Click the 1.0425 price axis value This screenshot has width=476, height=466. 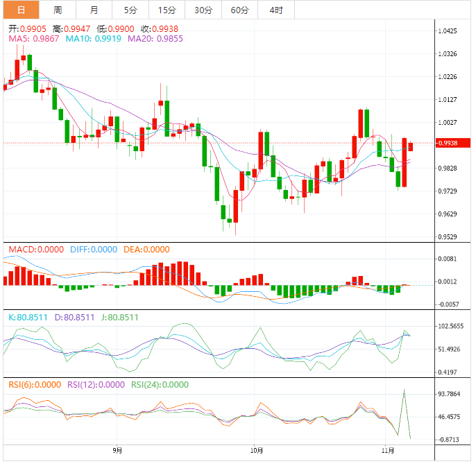point(447,31)
